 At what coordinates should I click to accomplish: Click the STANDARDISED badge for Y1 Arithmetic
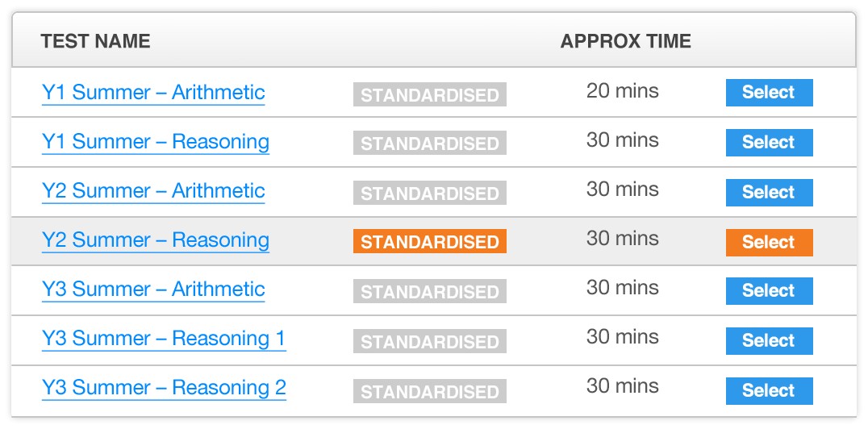pos(430,94)
